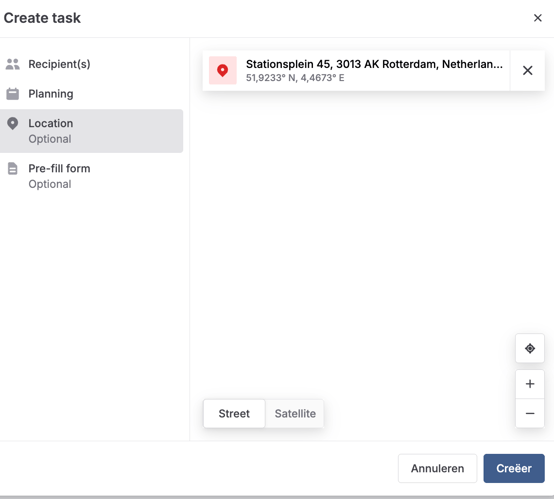Switch map to Satellite view

click(295, 413)
